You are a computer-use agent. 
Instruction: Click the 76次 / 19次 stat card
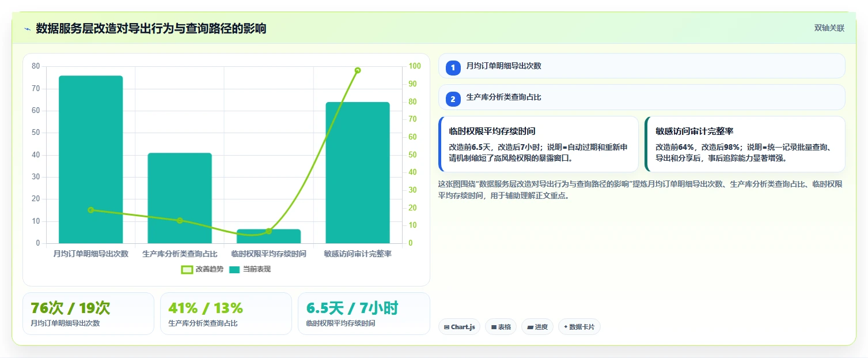pyautogui.click(x=88, y=314)
